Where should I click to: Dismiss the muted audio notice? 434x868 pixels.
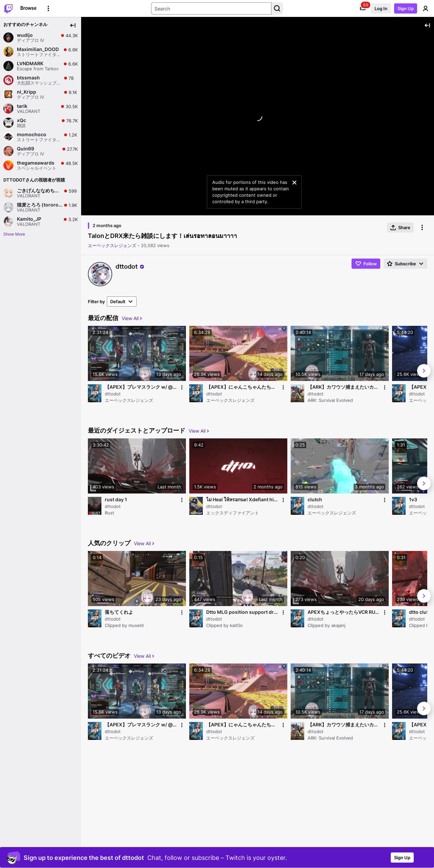(294, 183)
